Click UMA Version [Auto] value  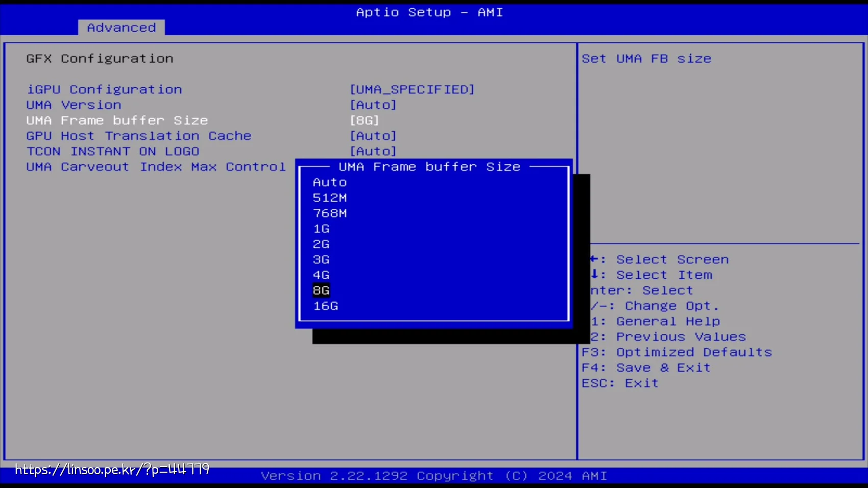(x=373, y=105)
